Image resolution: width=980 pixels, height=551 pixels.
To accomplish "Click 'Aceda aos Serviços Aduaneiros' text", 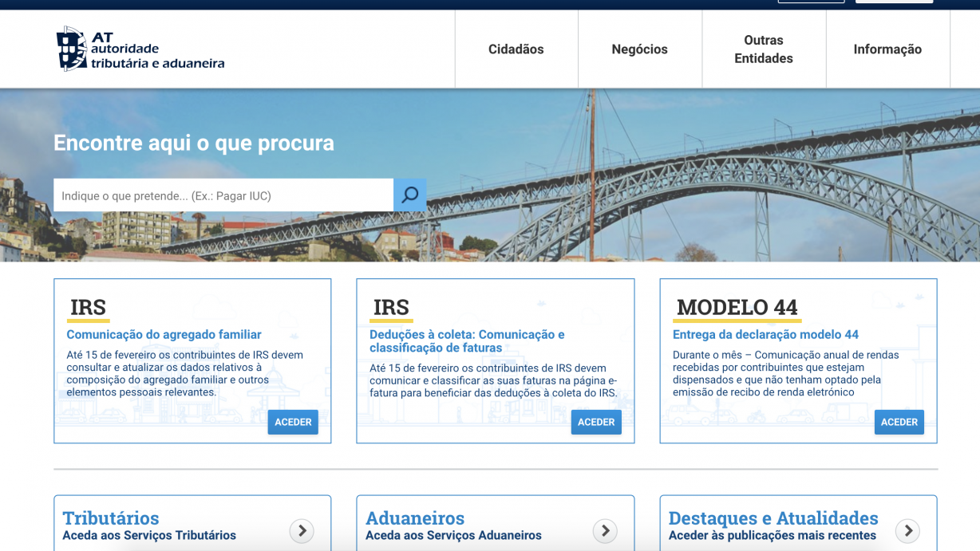I will (x=453, y=536).
